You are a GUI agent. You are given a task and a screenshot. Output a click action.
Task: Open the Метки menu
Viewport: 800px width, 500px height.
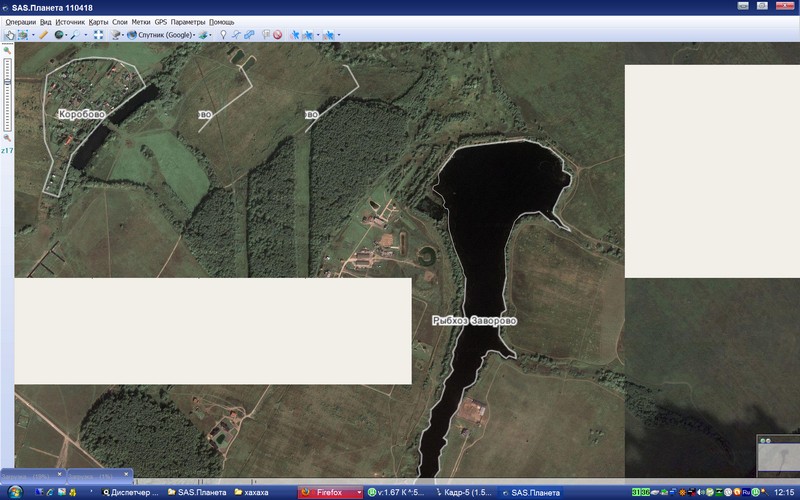141,21
